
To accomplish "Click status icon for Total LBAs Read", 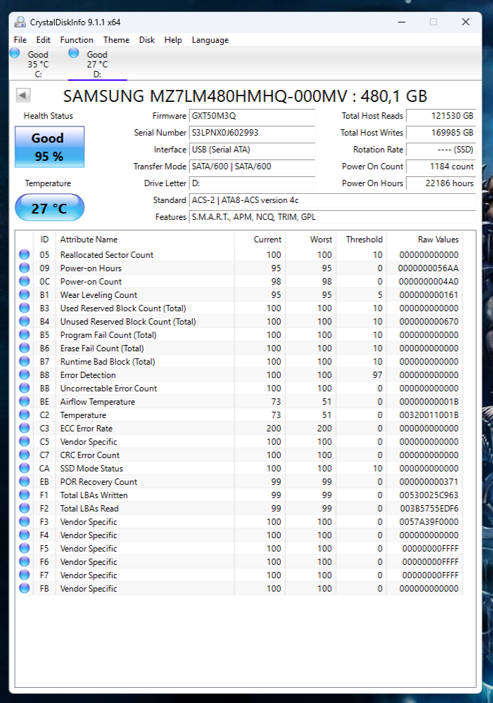I will point(24,508).
